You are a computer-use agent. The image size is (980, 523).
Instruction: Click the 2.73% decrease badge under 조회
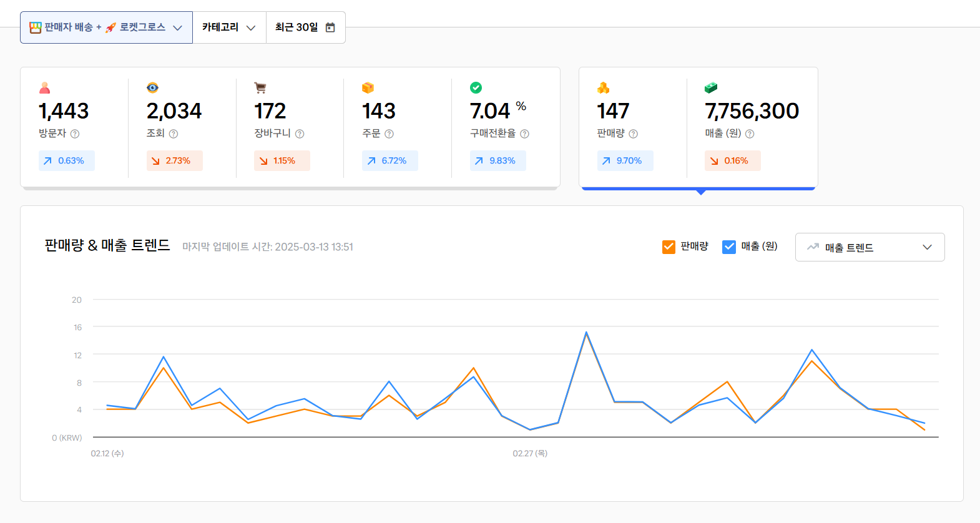(175, 160)
